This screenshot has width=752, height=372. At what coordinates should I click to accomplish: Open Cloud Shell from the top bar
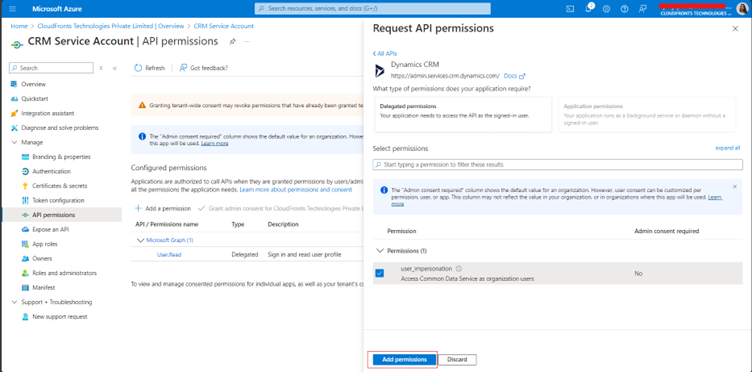click(x=570, y=9)
